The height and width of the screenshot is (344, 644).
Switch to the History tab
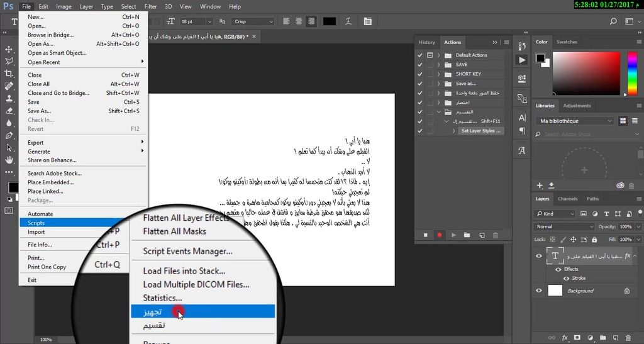click(x=427, y=42)
